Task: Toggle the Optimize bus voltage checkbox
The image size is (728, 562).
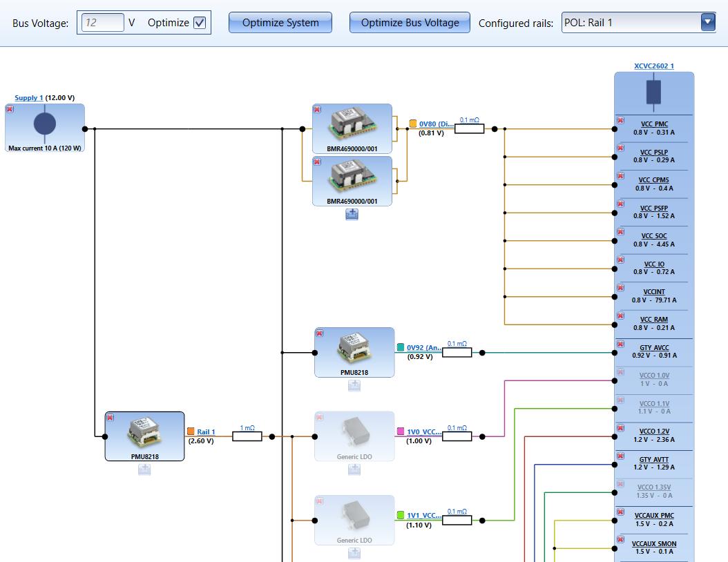Action: 200,23
